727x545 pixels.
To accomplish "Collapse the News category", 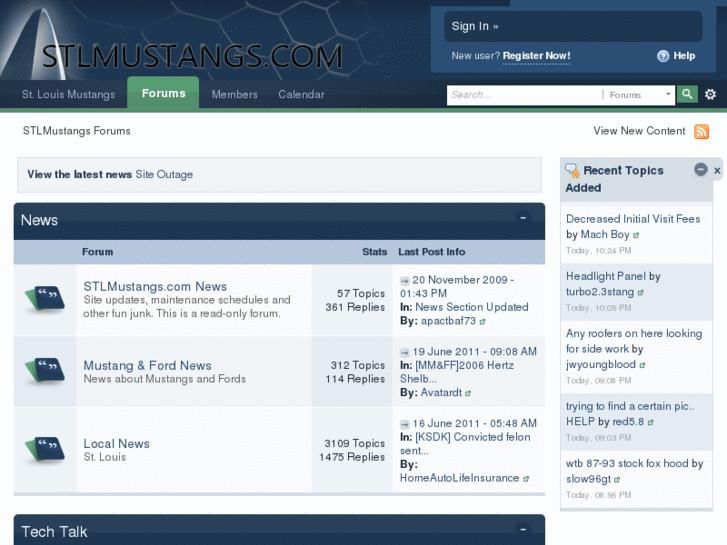I will point(523,217).
